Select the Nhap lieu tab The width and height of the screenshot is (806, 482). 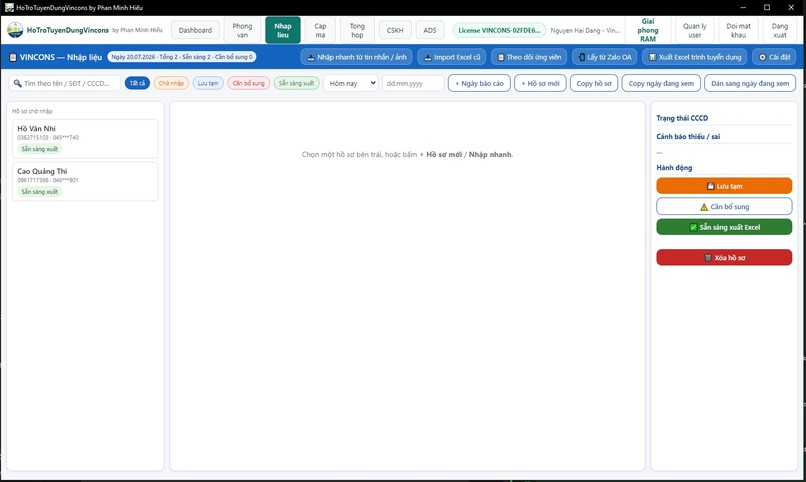click(283, 30)
